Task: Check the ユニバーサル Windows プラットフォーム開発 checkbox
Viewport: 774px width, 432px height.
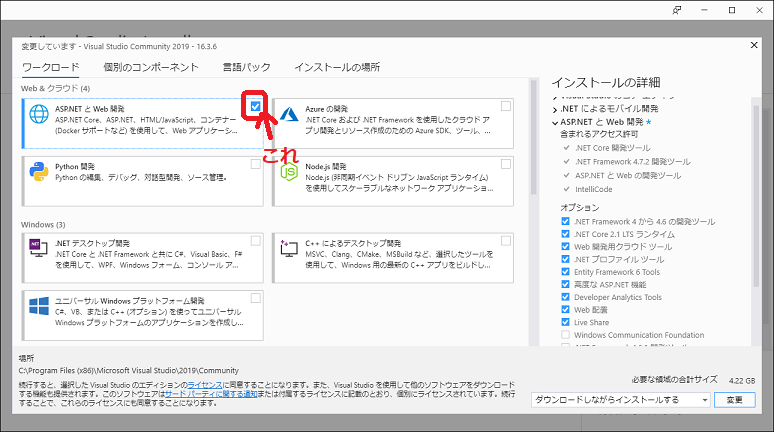Action: coord(255,298)
